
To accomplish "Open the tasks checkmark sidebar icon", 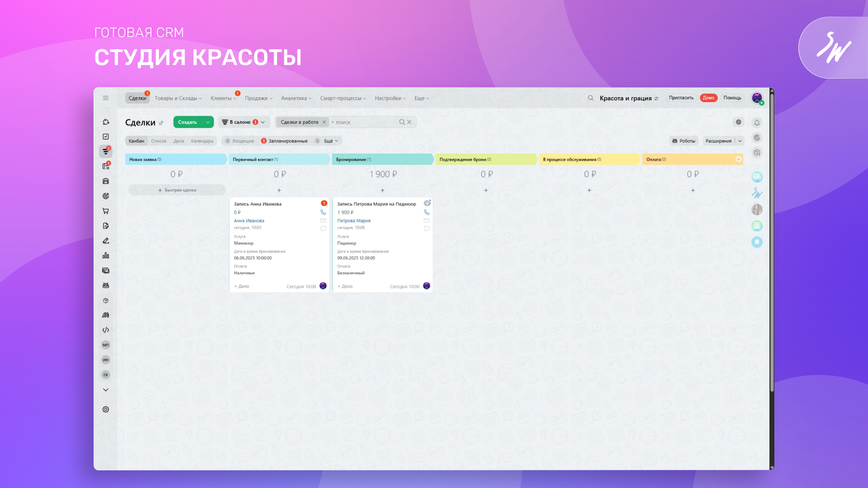I will pyautogui.click(x=106, y=136).
